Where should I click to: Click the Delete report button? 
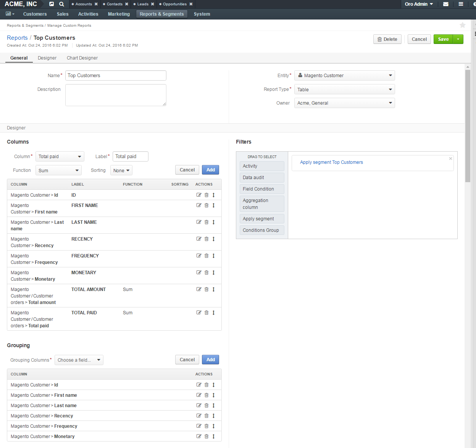coord(387,39)
